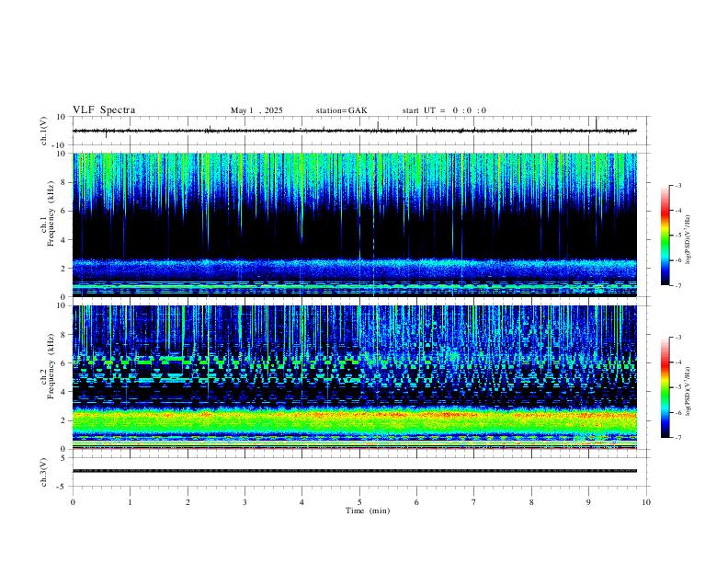This screenshot has height=563, width=728.
Task: Click the "station=GAK" header label
Action: click(x=341, y=110)
